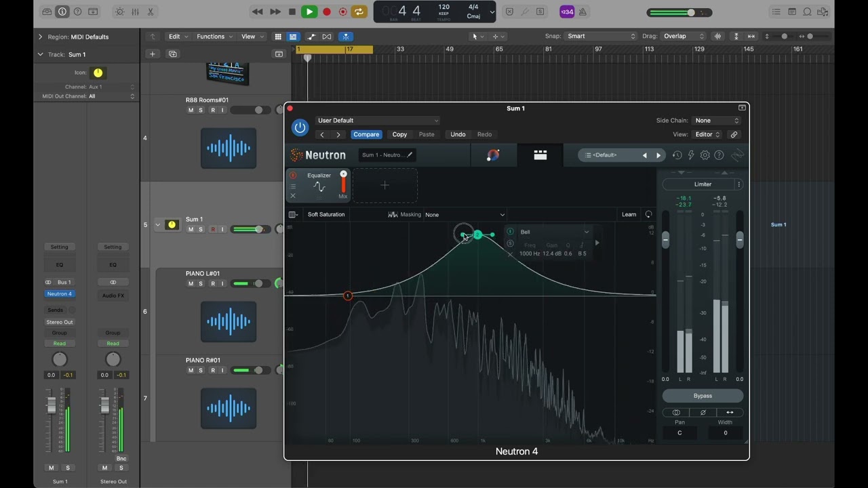Click the green Play button
This screenshot has height=488, width=868.
[x=309, y=12]
